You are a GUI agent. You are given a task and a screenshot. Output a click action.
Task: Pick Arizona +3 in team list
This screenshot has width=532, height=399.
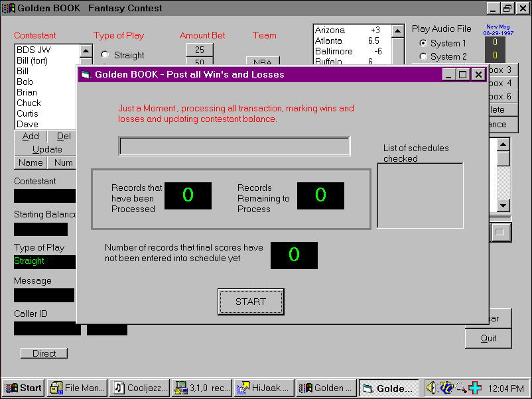click(352, 30)
